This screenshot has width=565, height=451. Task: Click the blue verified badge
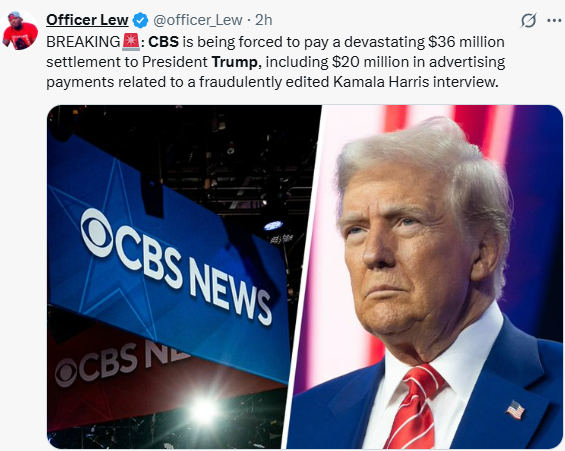pos(141,21)
